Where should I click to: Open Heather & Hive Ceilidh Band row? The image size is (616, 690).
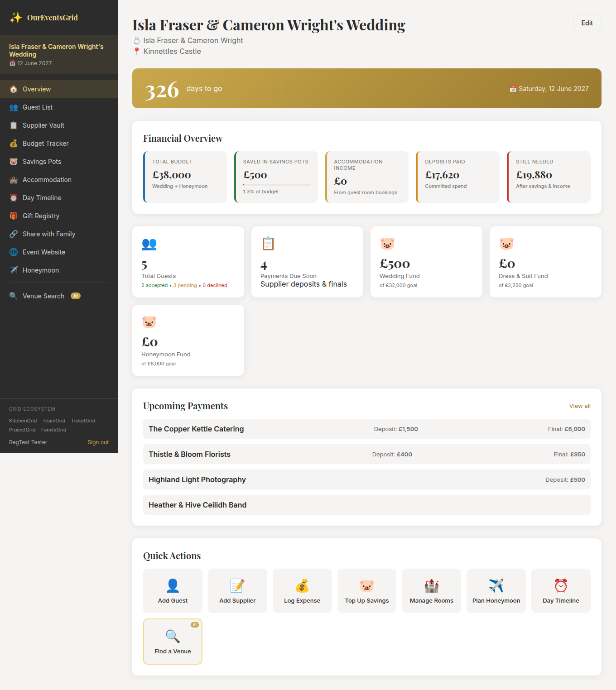[367, 505]
